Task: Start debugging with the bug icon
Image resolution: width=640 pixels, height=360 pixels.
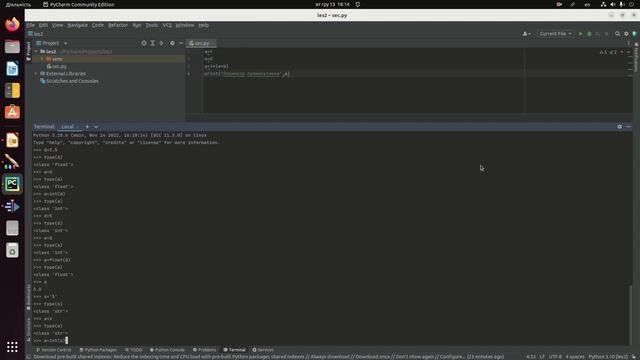Action: (589, 34)
